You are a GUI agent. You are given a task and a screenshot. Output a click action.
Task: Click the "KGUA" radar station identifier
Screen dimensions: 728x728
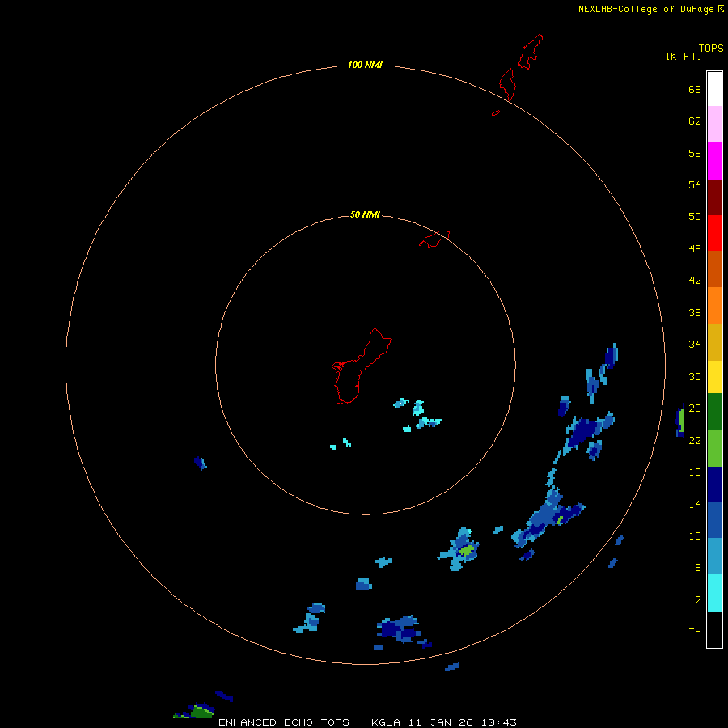click(x=387, y=722)
